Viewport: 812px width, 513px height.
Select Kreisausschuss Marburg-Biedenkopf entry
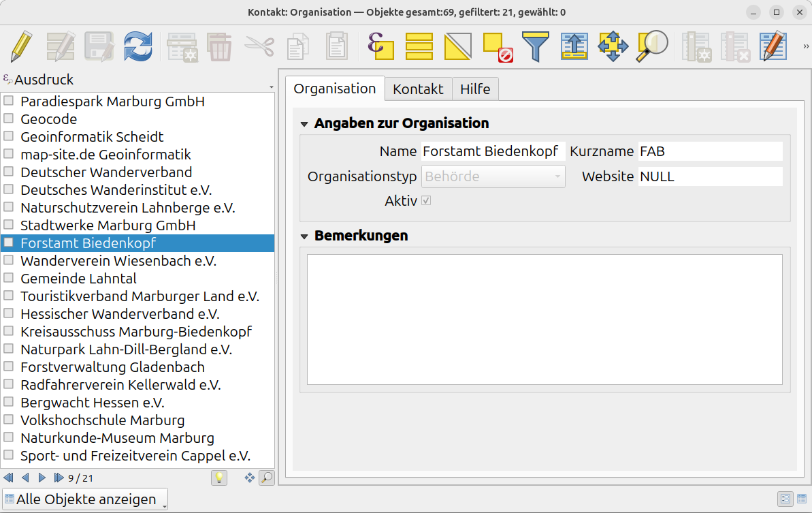pyautogui.click(x=137, y=332)
